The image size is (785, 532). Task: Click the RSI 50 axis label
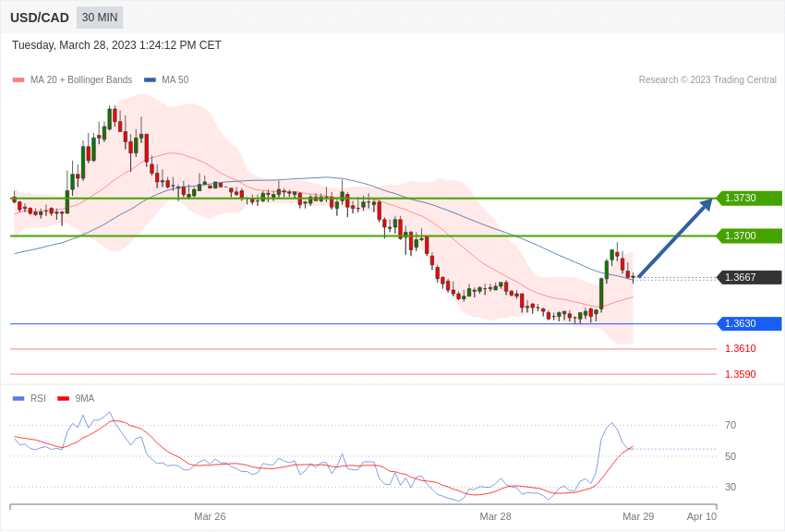coord(731,456)
